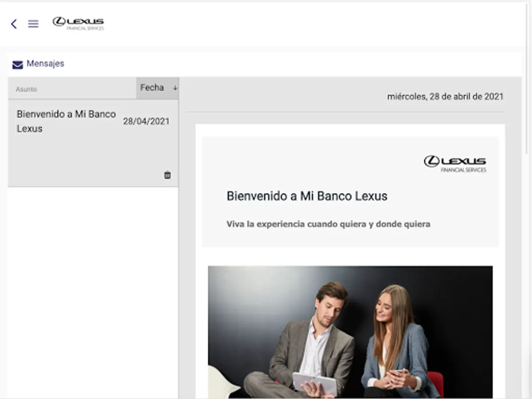
Task: Open the hamburger menu
Action: pos(33,24)
